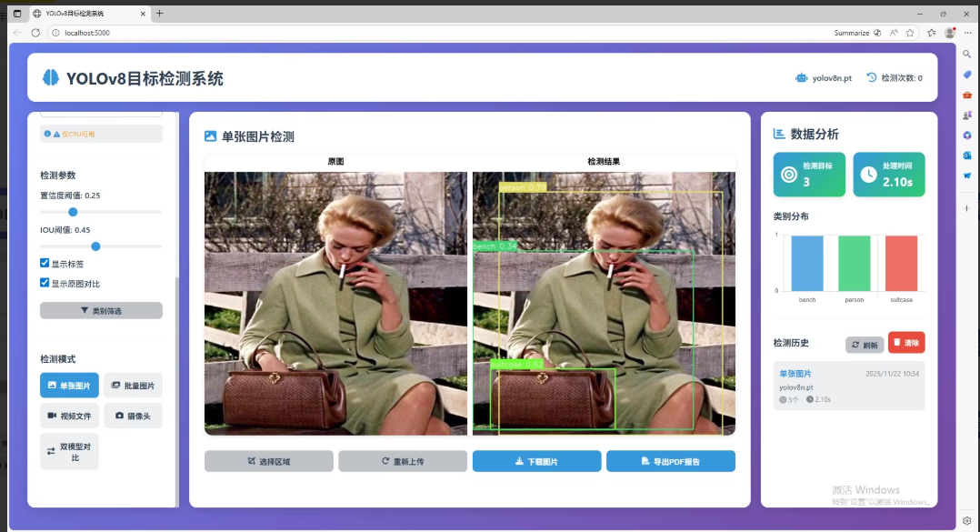980x532 pixels.
Task: Click the person 0.79 detection label
Action: click(x=523, y=187)
